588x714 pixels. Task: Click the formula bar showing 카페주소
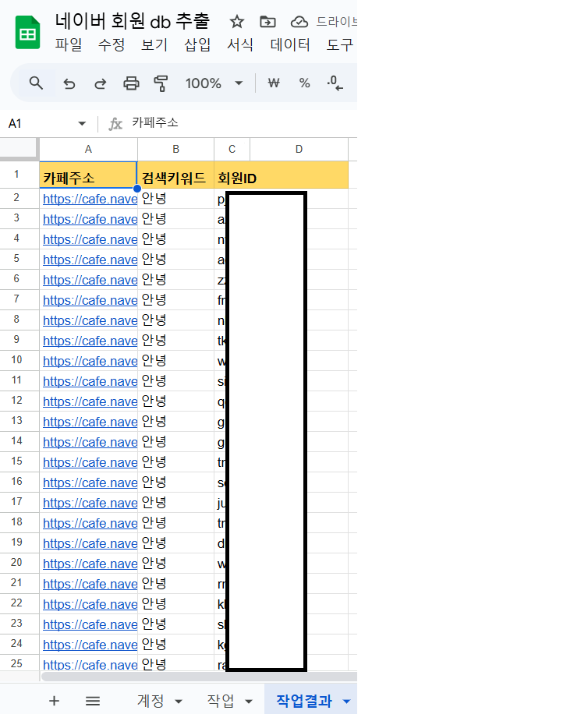[x=243, y=123]
